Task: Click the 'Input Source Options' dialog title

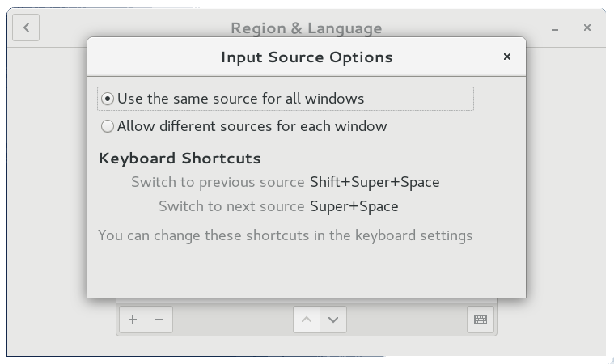Action: coord(307,57)
